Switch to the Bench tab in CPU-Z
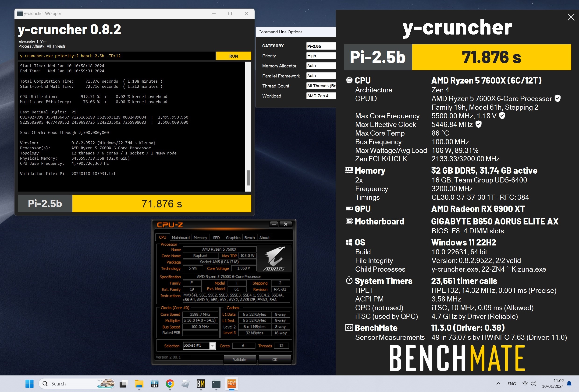 click(x=249, y=238)
